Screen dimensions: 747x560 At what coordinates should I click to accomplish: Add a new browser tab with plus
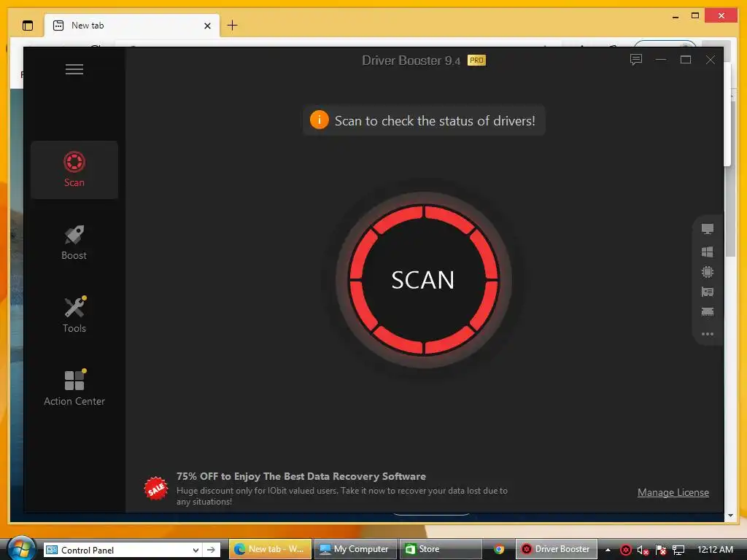233,26
